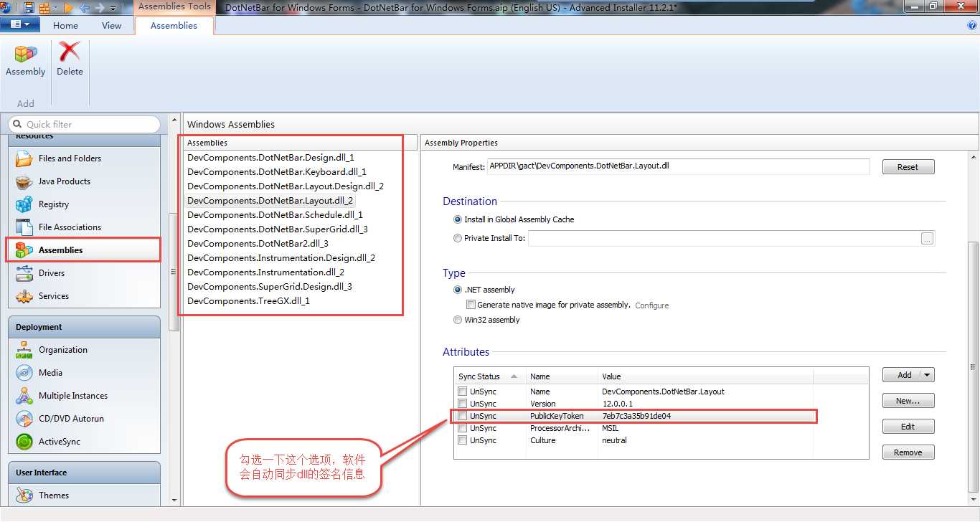Viewport: 980px width, 522px height.
Task: Open the Files and Folders page
Action: point(84,158)
